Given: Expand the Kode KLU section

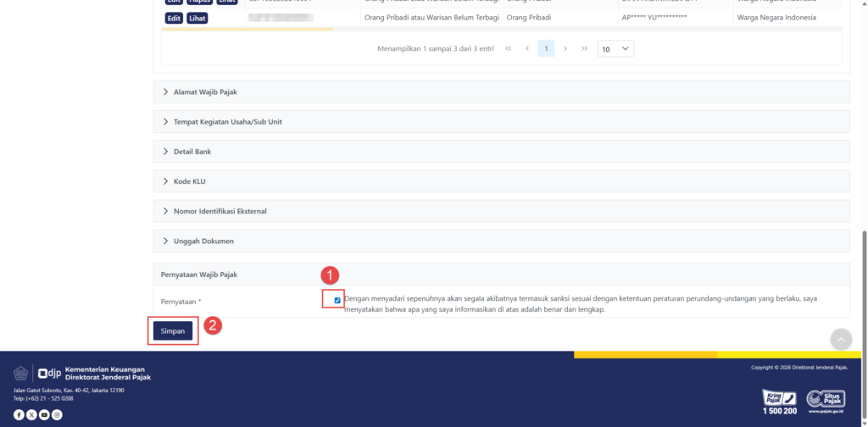Looking at the screenshot, I should (x=189, y=181).
